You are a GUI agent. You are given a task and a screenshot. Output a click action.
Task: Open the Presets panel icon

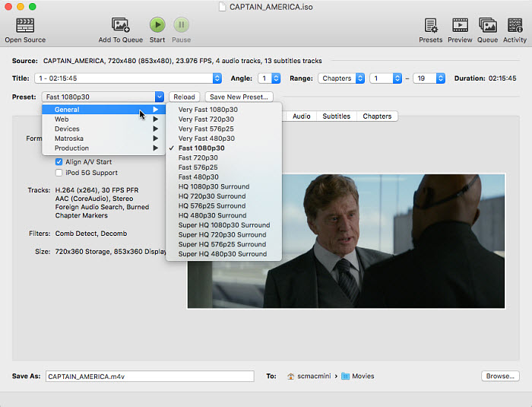431,25
